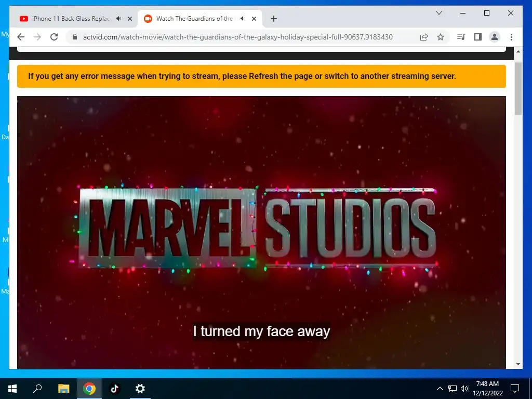Viewport: 532px width, 399px height.
Task: Open Settings gear on taskbar
Action: 140,389
